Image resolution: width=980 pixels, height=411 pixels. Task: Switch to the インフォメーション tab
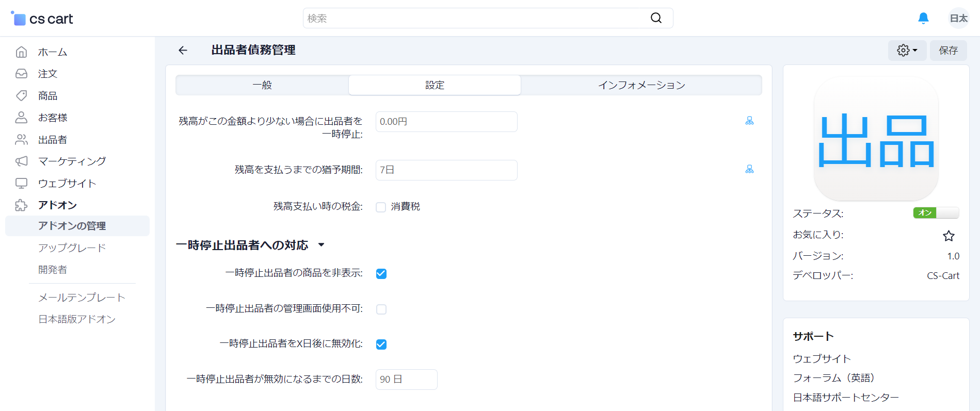(x=641, y=85)
